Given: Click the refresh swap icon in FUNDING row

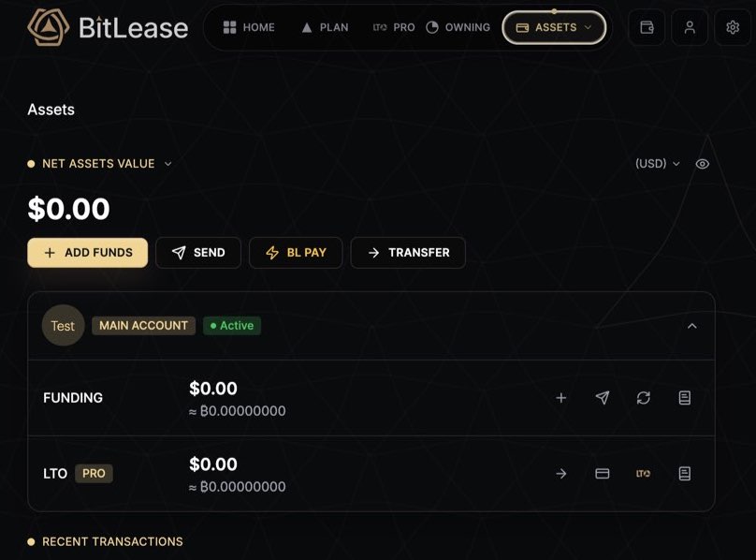Looking at the screenshot, I should (x=644, y=398).
